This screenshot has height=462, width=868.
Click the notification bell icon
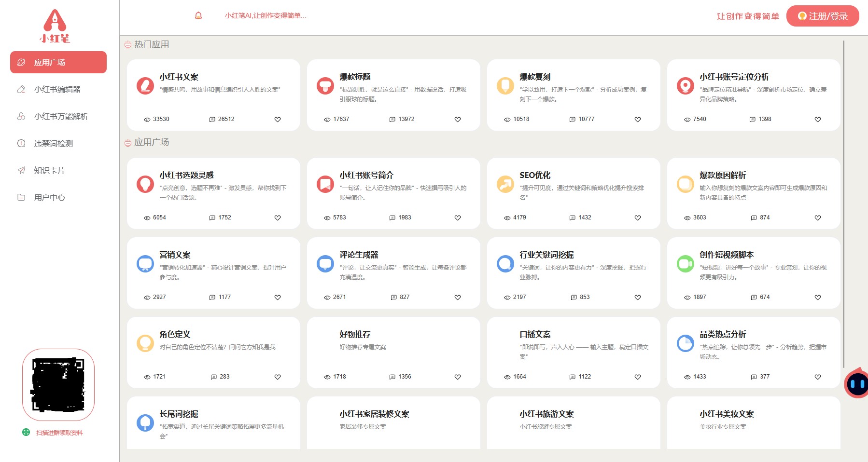198,15
